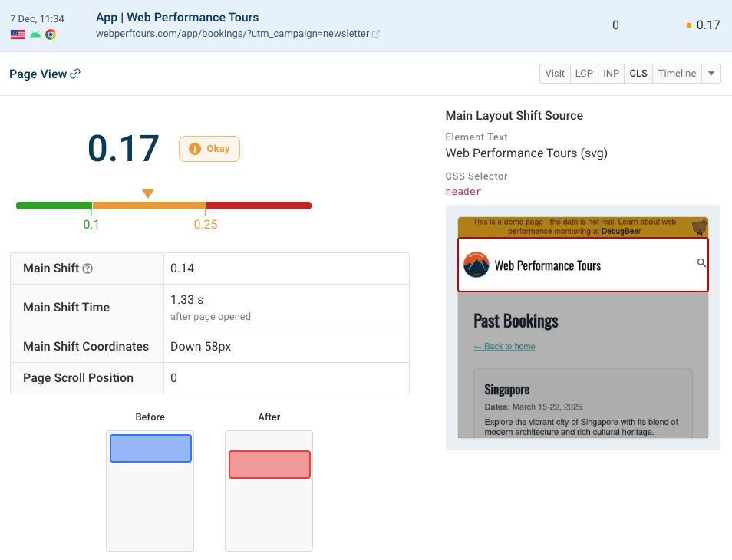Click the red After layout shift thumbnail
Image resolution: width=732 pixels, height=560 pixels.
tap(269, 463)
